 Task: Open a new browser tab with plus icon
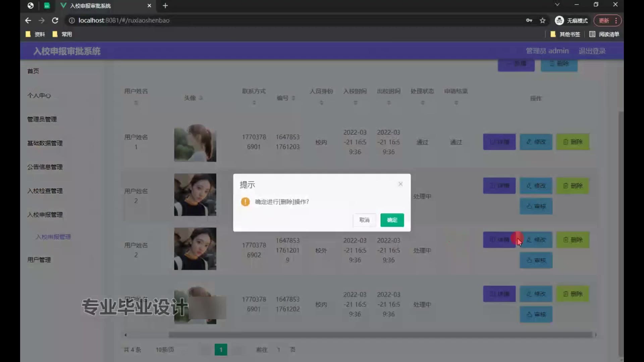pyautogui.click(x=165, y=6)
